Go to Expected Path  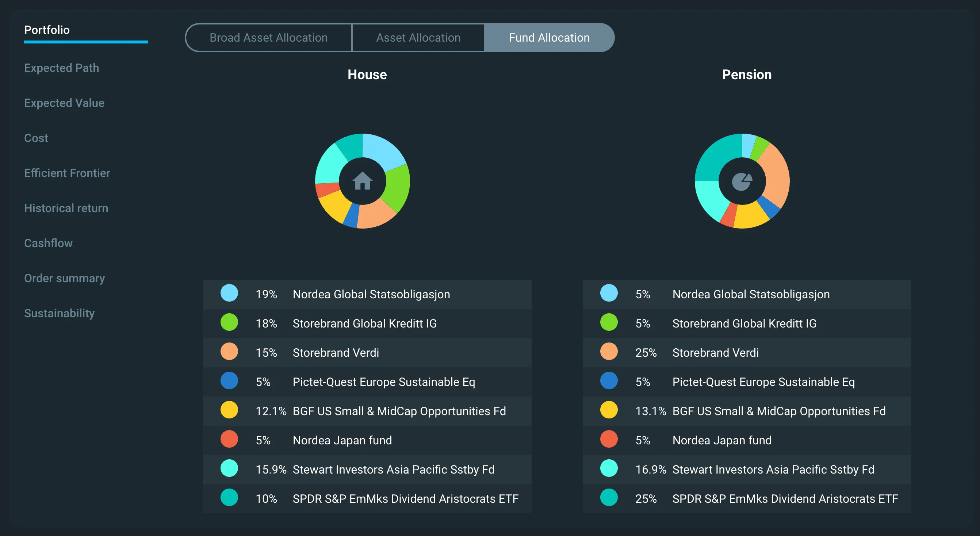[x=62, y=68]
